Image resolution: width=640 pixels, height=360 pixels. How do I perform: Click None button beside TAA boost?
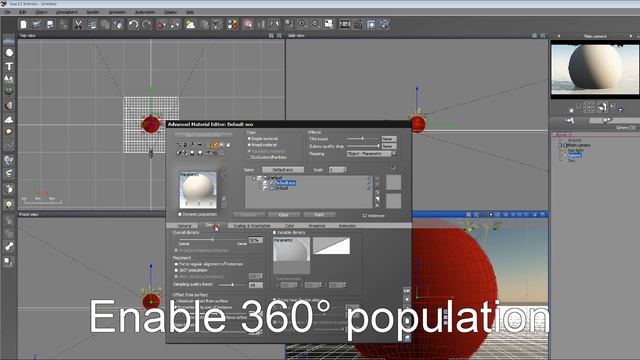tap(389, 139)
